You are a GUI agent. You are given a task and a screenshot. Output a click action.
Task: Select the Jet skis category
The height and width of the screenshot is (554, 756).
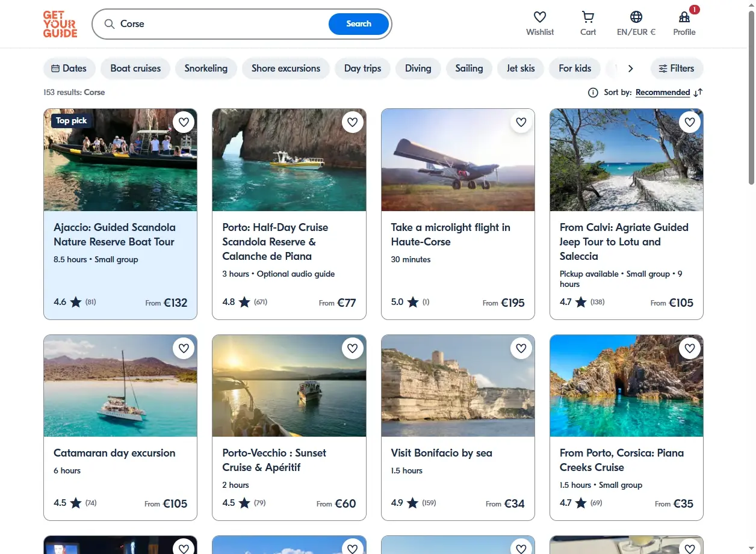521,69
